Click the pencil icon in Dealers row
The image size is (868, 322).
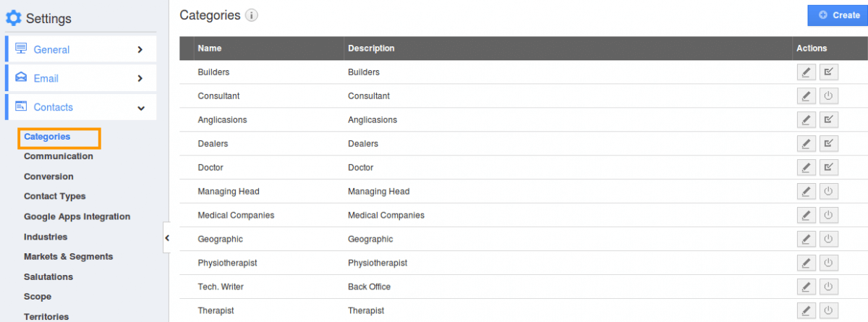click(806, 144)
